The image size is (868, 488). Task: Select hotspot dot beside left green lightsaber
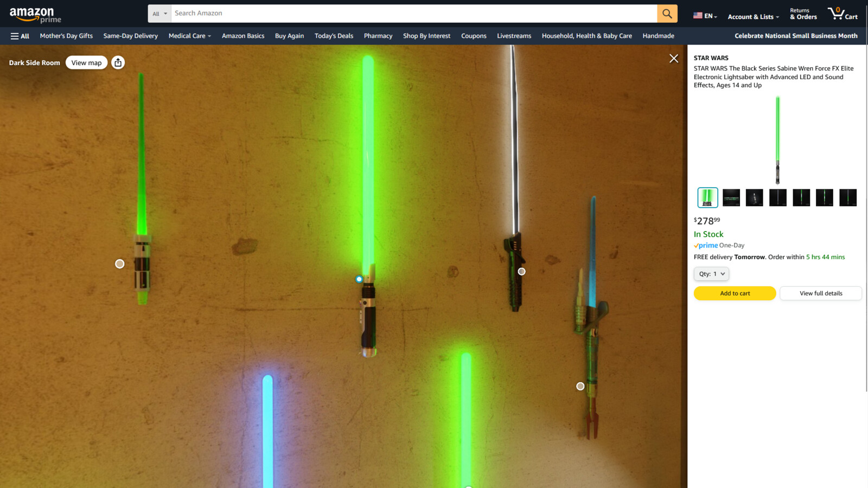tap(120, 264)
